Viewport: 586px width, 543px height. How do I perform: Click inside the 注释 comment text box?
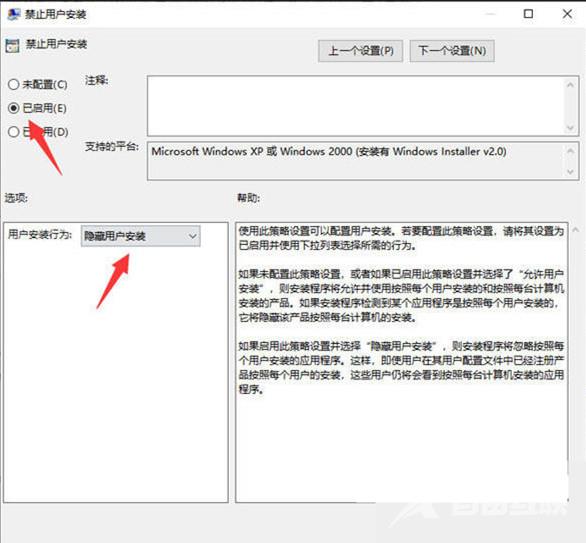tap(355, 106)
